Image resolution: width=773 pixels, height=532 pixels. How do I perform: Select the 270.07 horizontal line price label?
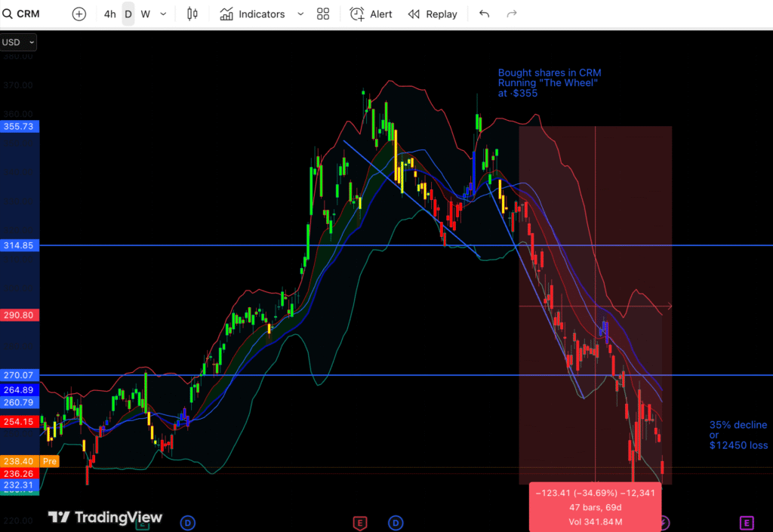19,375
